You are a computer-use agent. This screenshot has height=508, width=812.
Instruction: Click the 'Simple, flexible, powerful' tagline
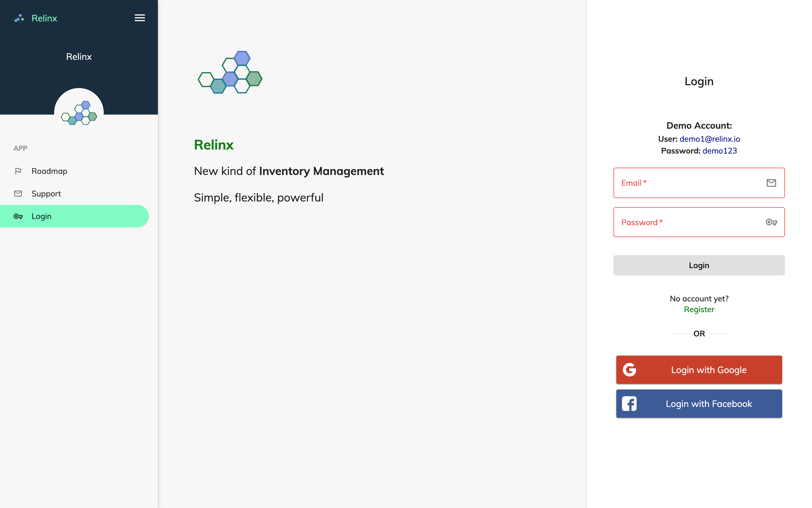[x=259, y=198]
